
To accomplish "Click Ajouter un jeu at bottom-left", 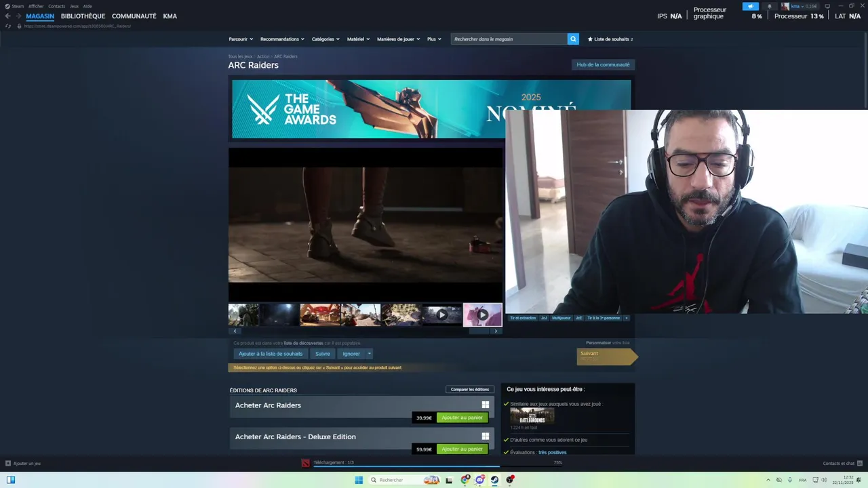I will [23, 464].
